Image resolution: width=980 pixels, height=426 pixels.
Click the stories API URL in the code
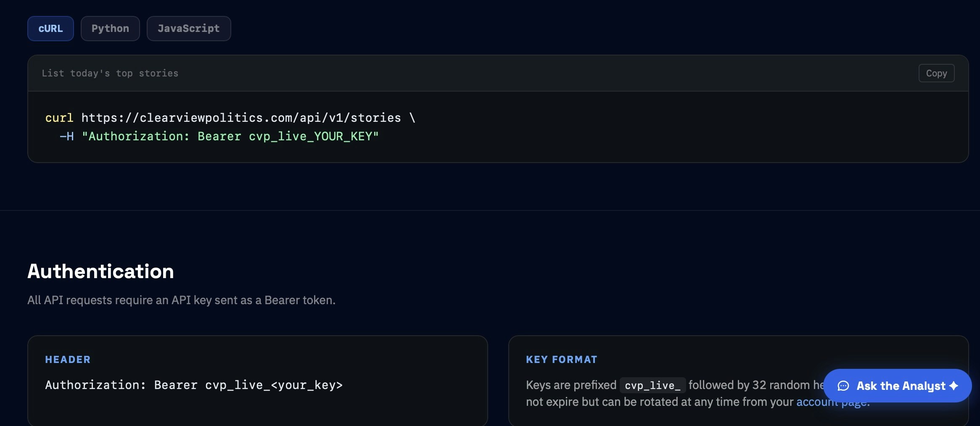241,118
